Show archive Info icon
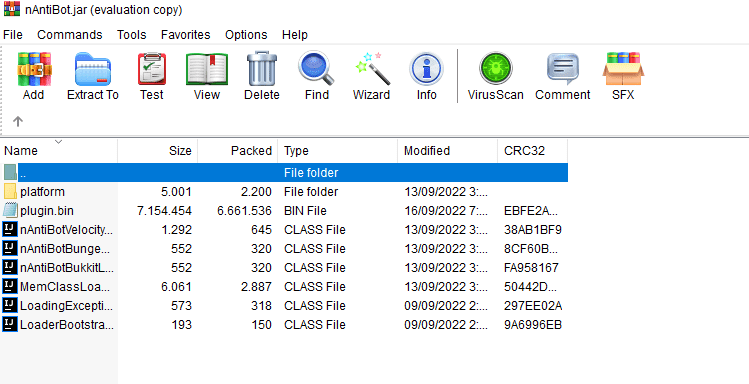This screenshot has height=384, width=749. click(426, 69)
